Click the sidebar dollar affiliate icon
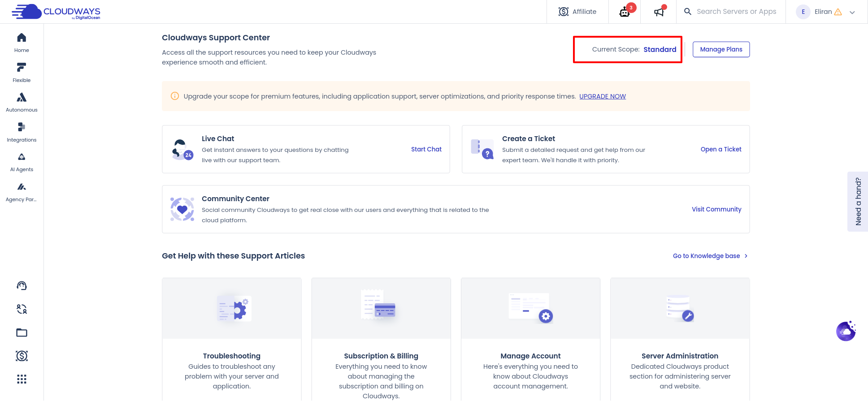868x401 pixels. pyautogui.click(x=22, y=356)
